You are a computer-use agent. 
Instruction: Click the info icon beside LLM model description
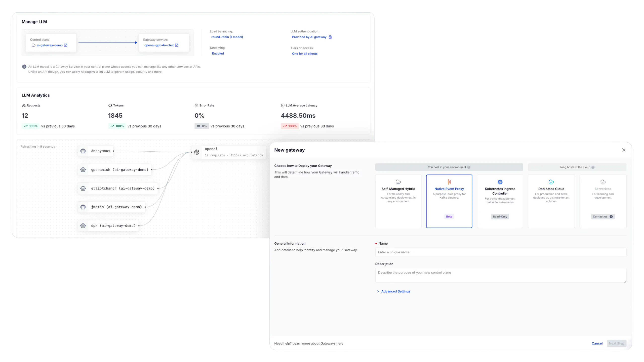[x=24, y=67]
